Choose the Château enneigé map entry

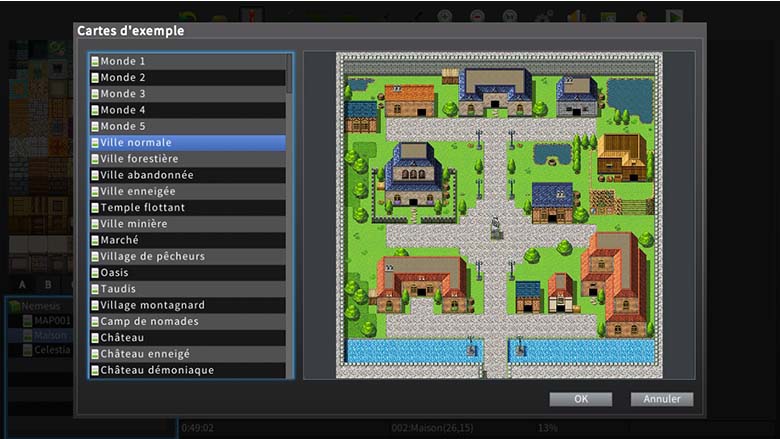pyautogui.click(x=145, y=354)
